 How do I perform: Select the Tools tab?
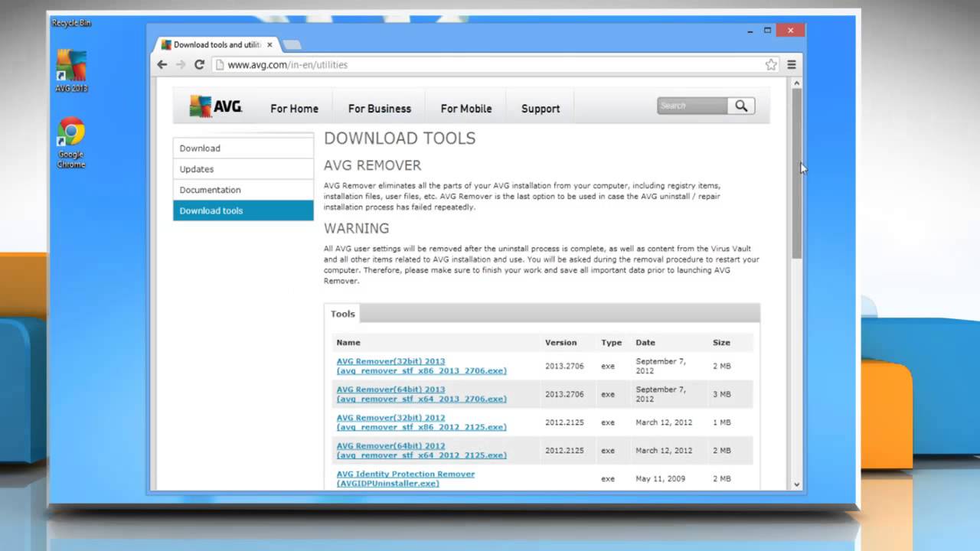click(x=342, y=314)
